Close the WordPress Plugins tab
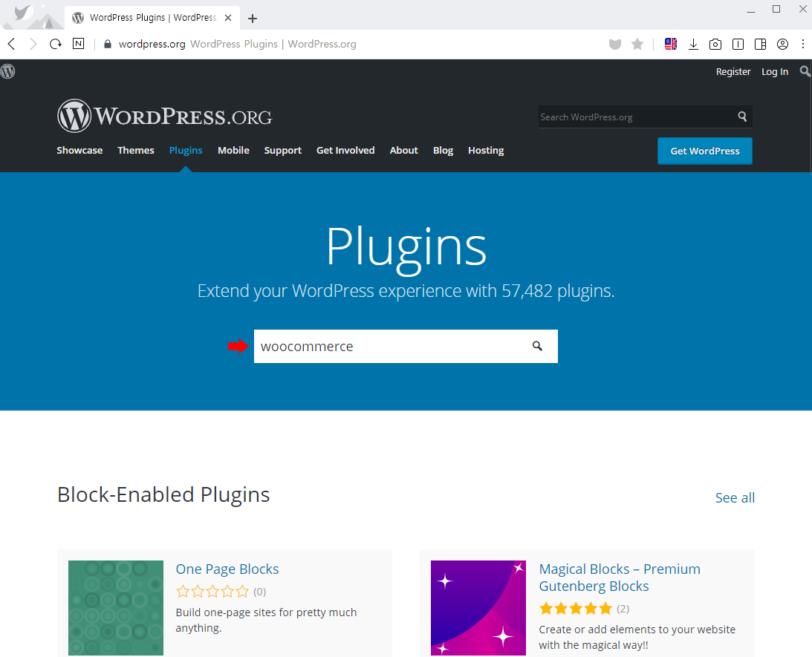 [x=228, y=18]
